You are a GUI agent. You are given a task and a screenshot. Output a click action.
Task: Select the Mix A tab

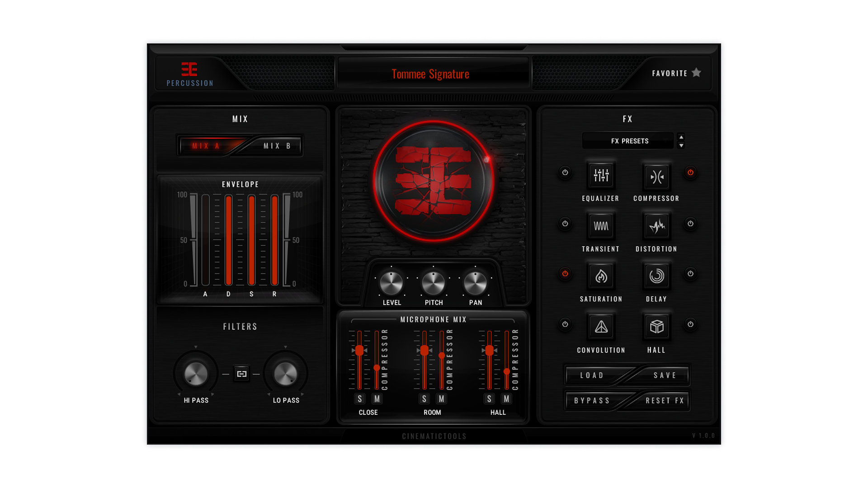click(x=206, y=146)
